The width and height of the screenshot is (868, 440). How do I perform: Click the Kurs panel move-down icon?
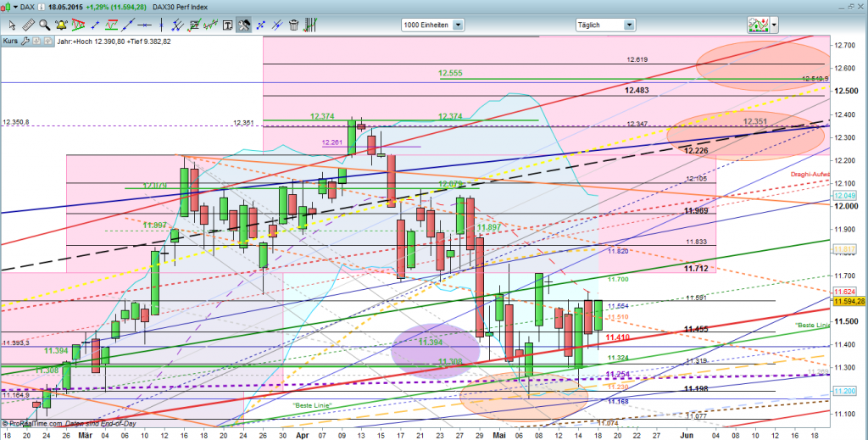point(36,41)
